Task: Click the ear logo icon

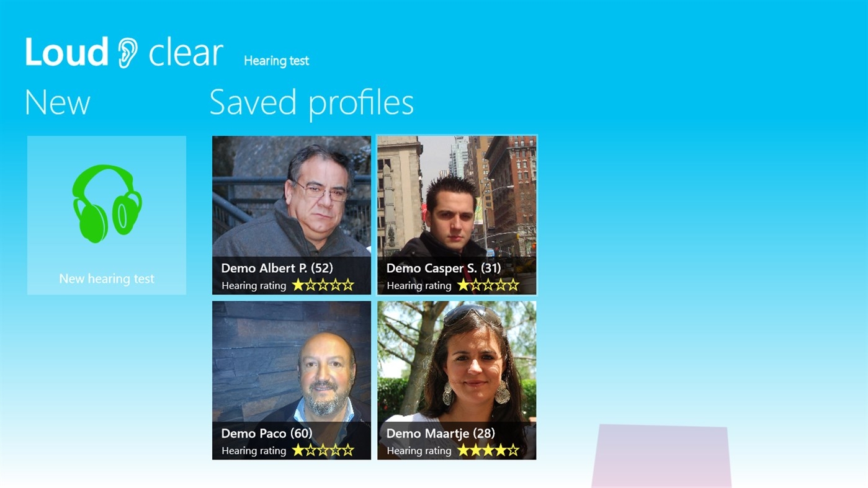Action: (128, 53)
